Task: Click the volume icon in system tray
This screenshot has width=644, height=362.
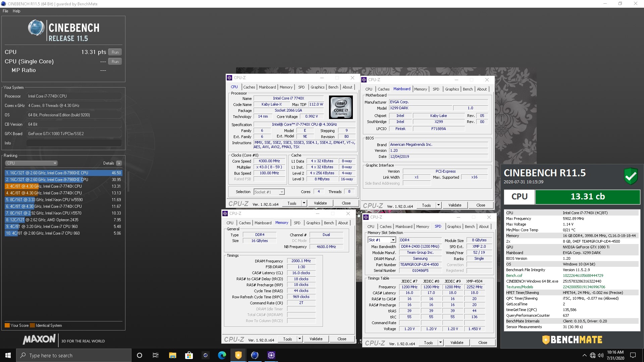Action: click(600, 355)
